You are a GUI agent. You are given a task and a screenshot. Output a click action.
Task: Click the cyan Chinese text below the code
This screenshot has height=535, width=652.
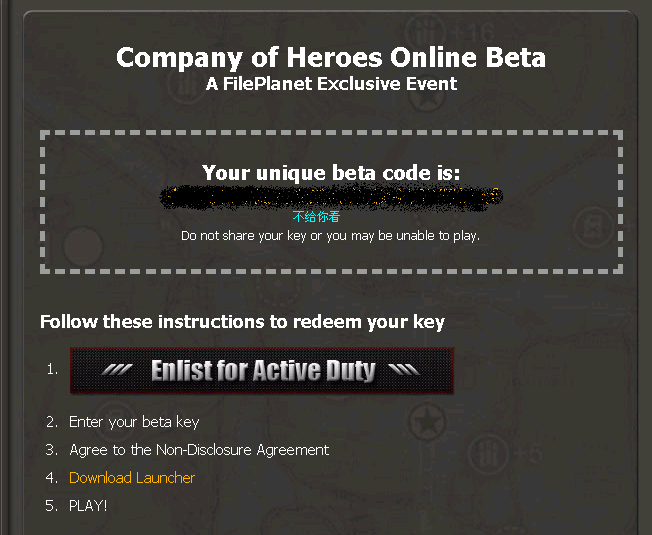(316, 217)
